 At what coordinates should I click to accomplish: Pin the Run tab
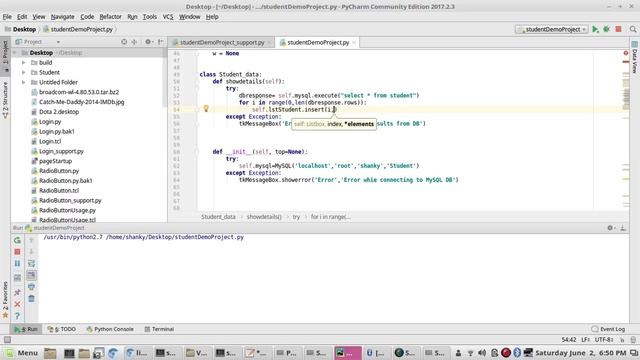tap(17, 292)
